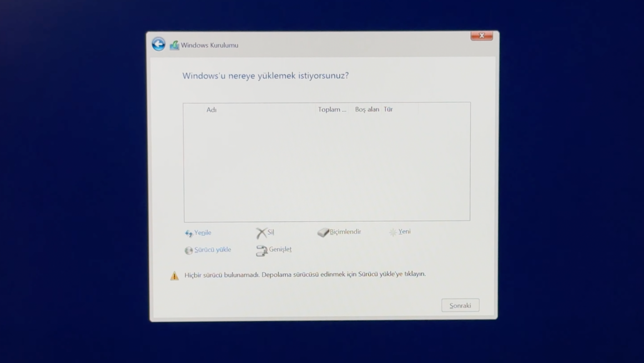Click the Sürücü yükle disc icon
The height and width of the screenshot is (363, 644).
pos(189,250)
